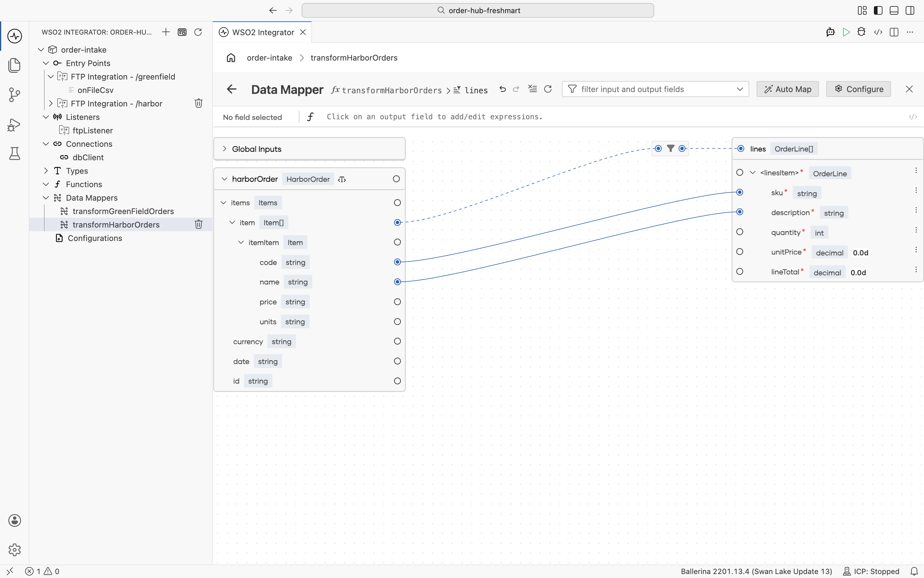924x578 pixels.
Task: Delete FTP Integration - /harbor entry
Action: coord(199,103)
